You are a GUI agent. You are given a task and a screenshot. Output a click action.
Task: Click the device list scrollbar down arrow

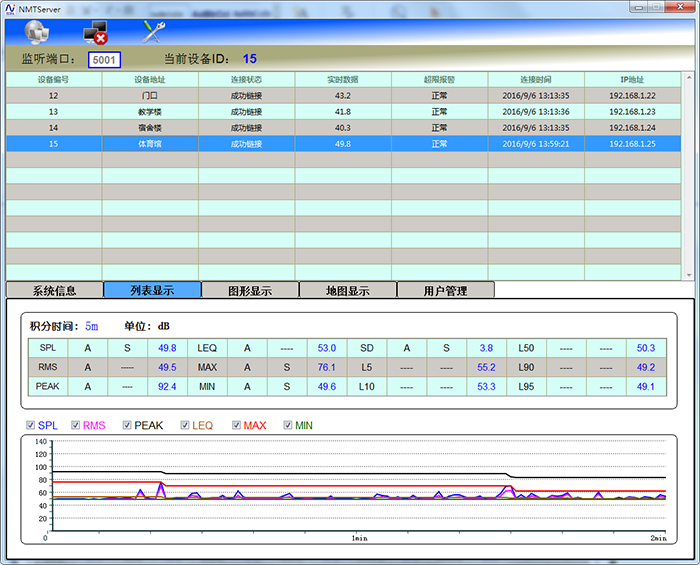(689, 273)
